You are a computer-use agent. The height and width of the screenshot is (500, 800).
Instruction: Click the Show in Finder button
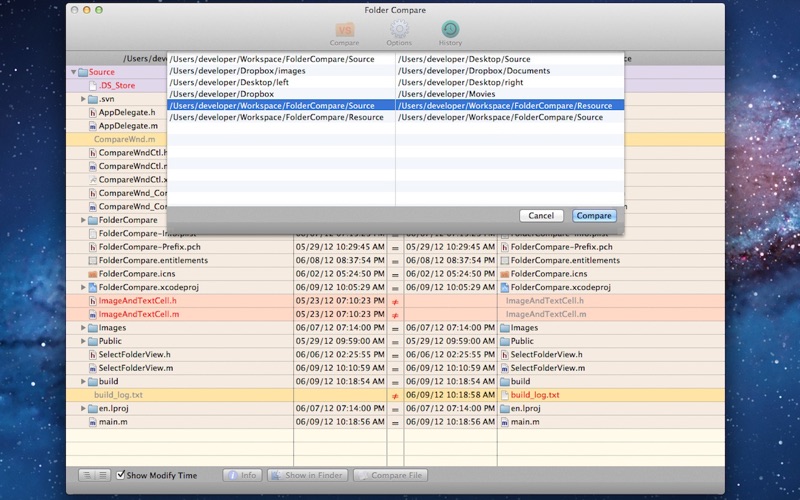pos(308,476)
